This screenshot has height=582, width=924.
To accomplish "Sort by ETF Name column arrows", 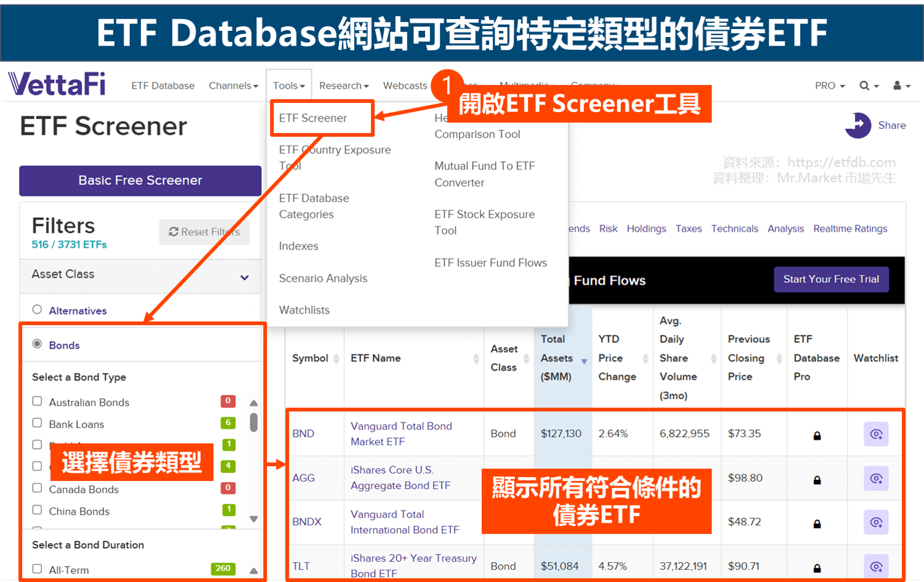I will tap(476, 358).
